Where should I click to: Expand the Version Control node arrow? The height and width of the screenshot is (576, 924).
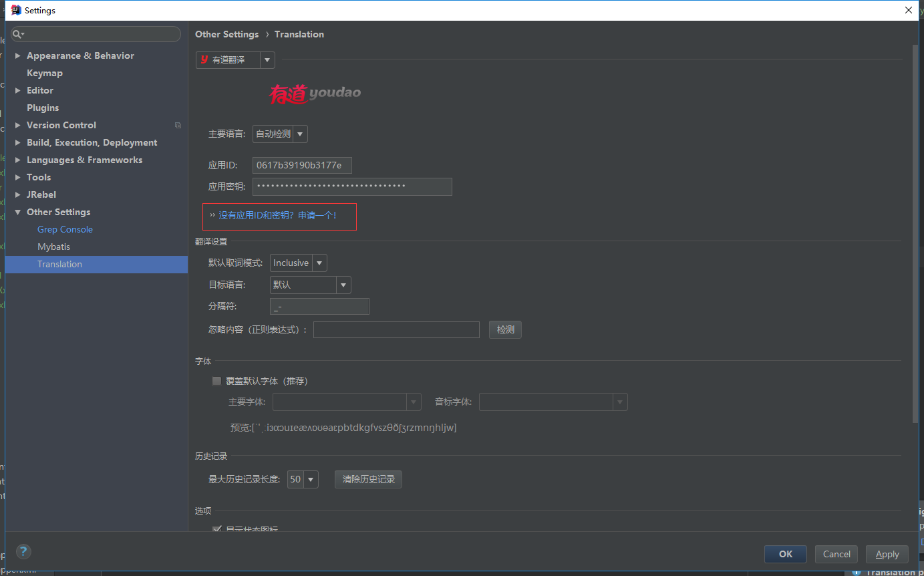coord(18,125)
